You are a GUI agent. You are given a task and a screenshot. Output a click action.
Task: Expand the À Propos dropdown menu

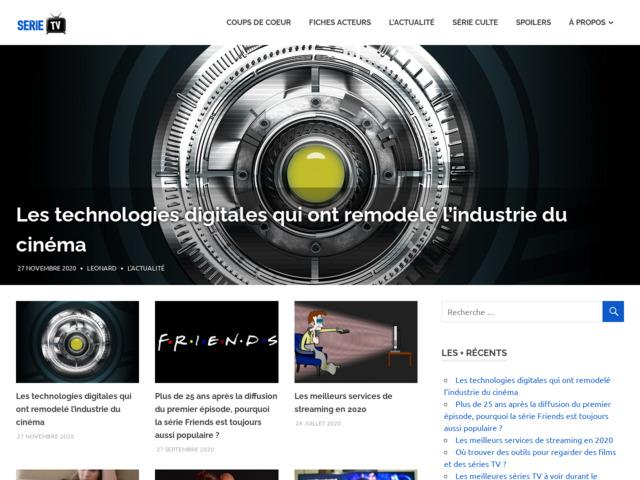[x=590, y=22]
